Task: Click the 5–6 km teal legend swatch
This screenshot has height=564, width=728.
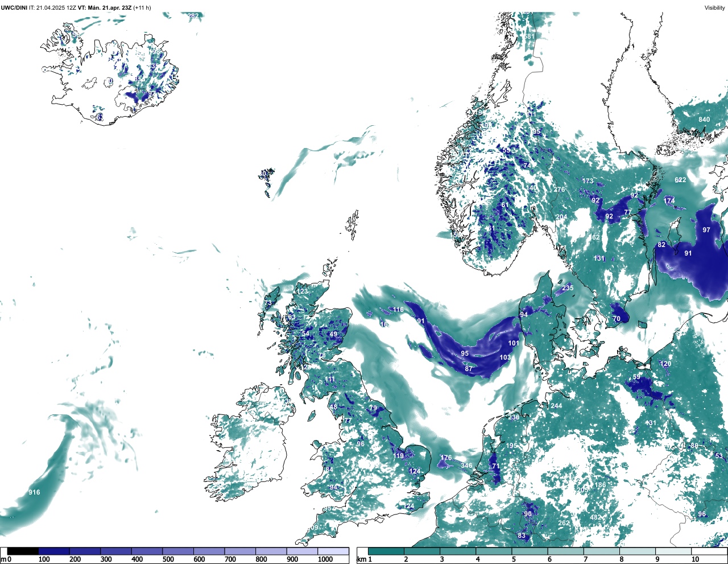Action: (530, 551)
